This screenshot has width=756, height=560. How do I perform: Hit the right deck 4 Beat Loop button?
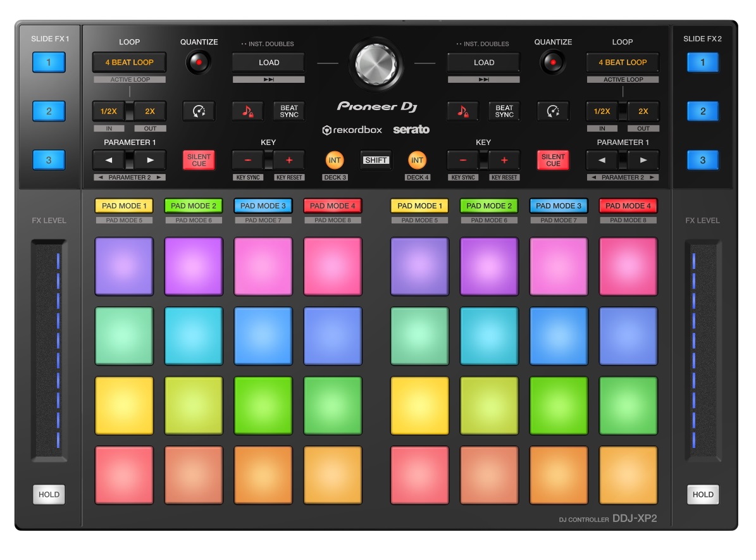point(623,62)
